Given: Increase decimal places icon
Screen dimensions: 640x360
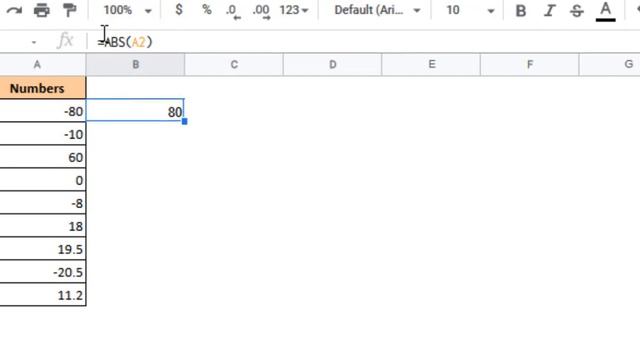Looking at the screenshot, I should [x=261, y=11].
